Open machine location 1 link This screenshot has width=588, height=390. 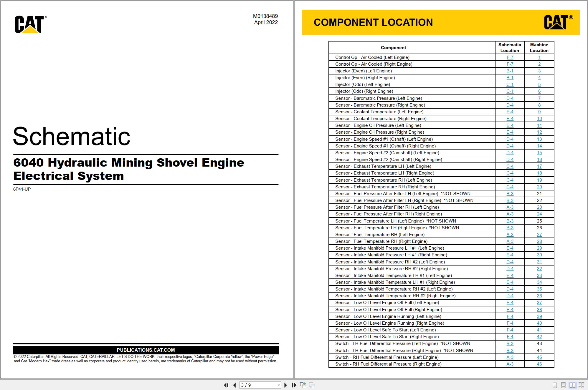pyautogui.click(x=539, y=57)
